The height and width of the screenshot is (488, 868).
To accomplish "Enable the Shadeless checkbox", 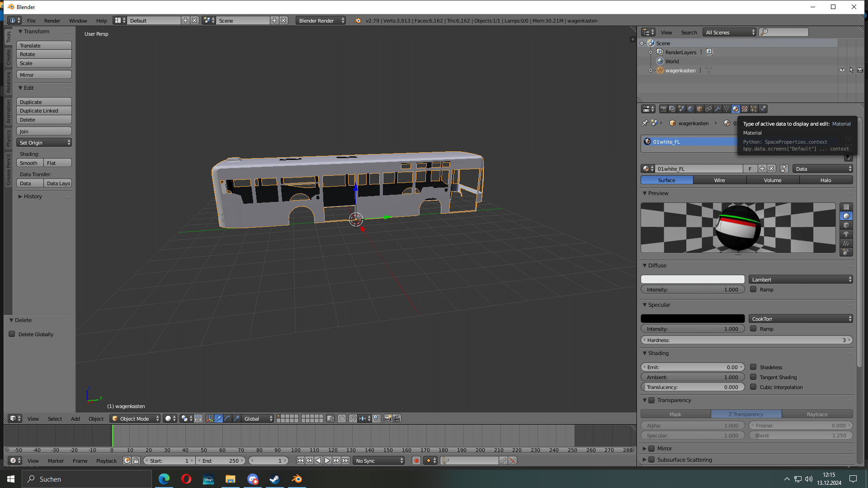I will (x=753, y=367).
